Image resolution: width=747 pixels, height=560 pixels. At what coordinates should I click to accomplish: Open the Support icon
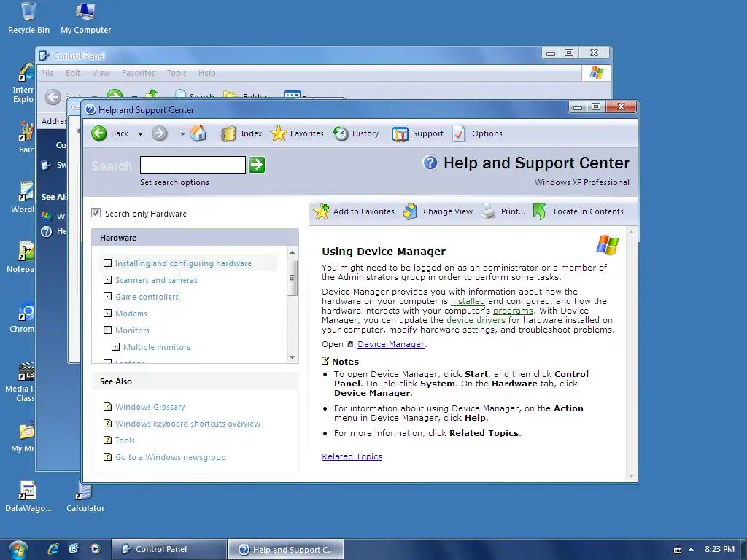[400, 134]
